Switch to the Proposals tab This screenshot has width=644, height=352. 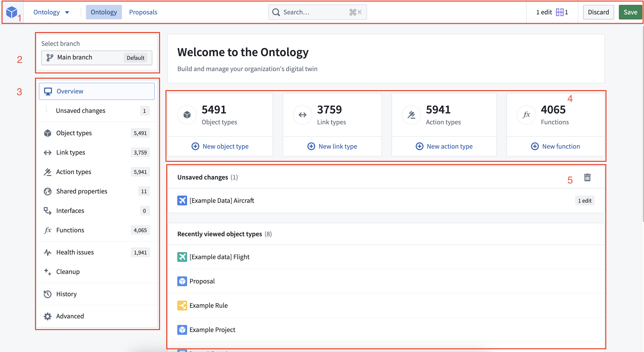pyautogui.click(x=143, y=12)
